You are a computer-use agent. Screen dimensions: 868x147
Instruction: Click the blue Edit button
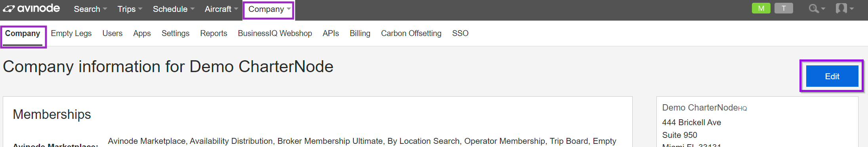coord(832,76)
